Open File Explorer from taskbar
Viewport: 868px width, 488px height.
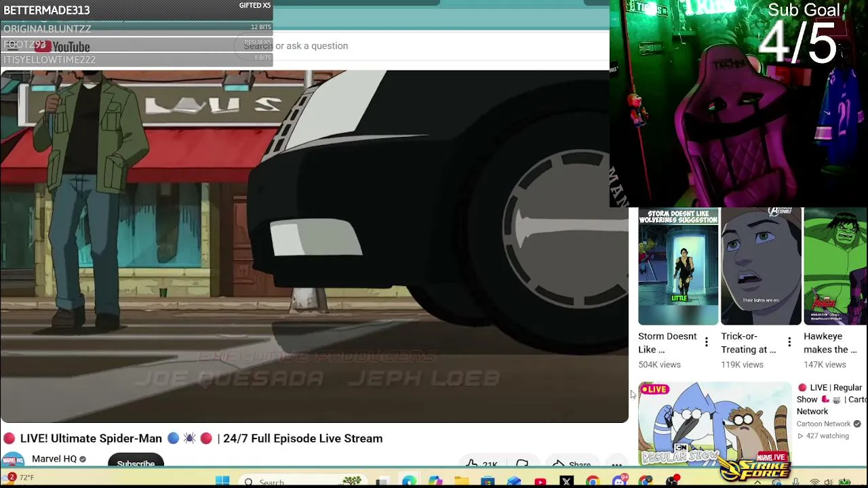462,481
